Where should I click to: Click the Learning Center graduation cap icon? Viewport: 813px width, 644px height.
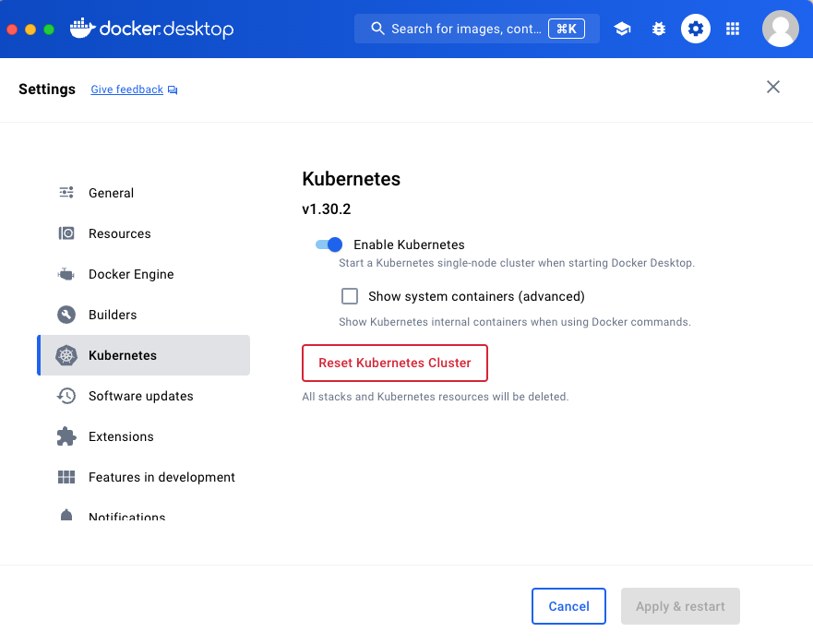[x=622, y=29]
